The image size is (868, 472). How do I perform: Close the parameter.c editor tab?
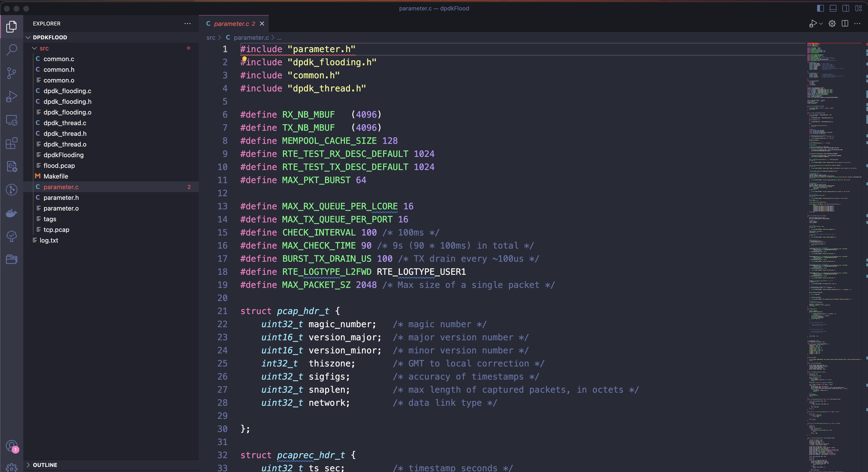(262, 24)
